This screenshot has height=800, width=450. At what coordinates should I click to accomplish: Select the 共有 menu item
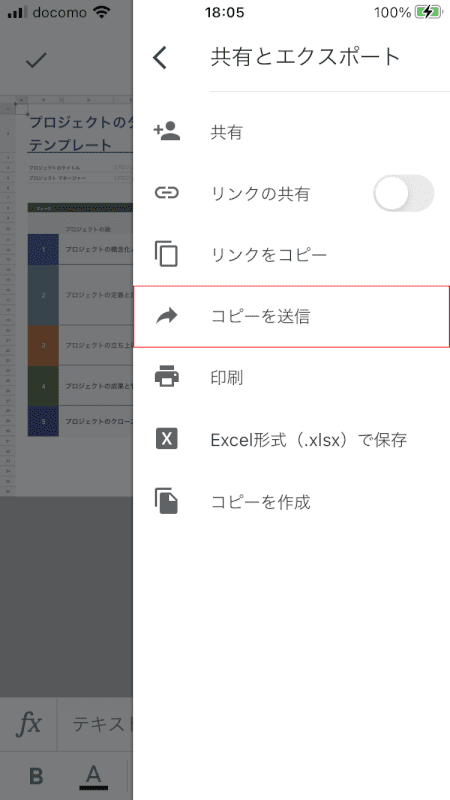(x=291, y=132)
